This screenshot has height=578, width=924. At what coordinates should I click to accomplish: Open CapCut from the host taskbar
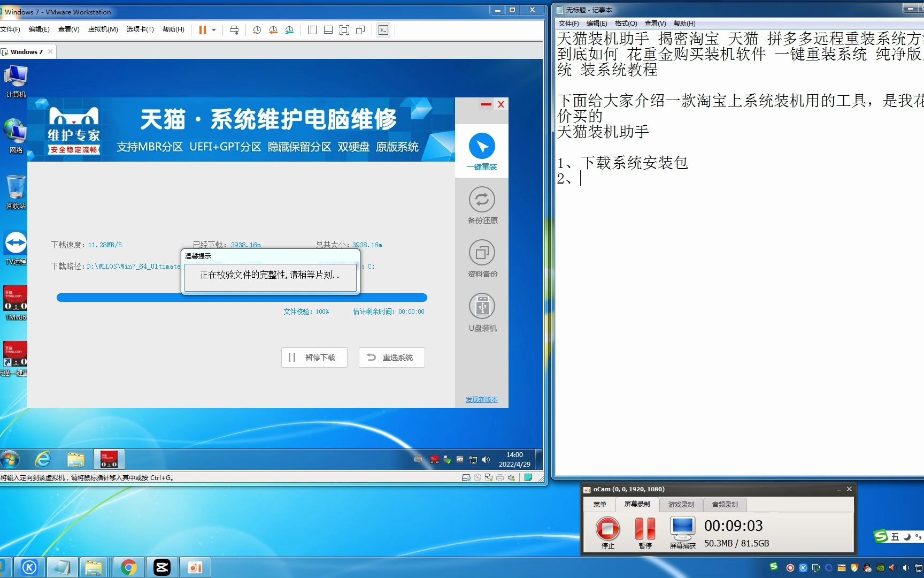click(x=161, y=567)
